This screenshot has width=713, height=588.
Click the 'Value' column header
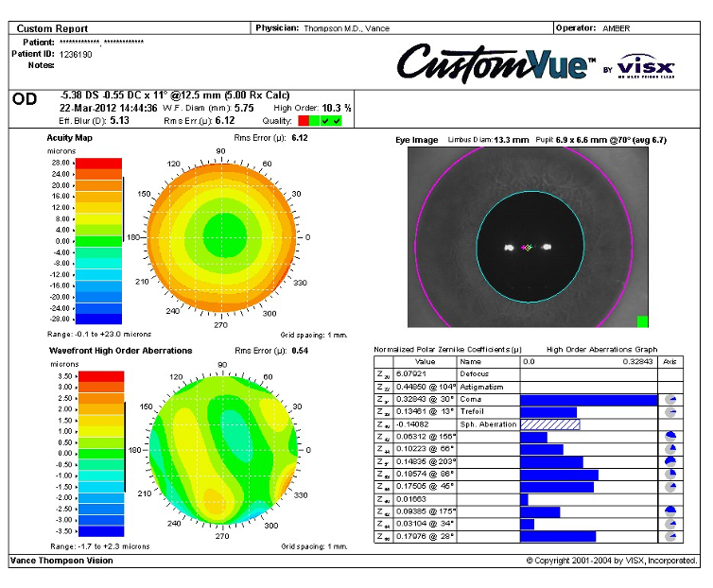coord(426,362)
